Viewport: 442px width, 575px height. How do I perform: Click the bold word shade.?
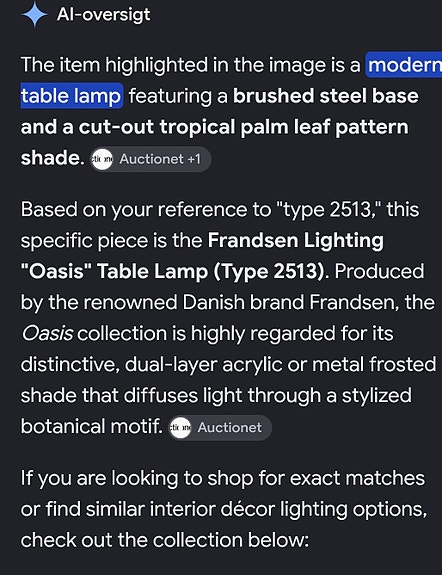pos(53,158)
